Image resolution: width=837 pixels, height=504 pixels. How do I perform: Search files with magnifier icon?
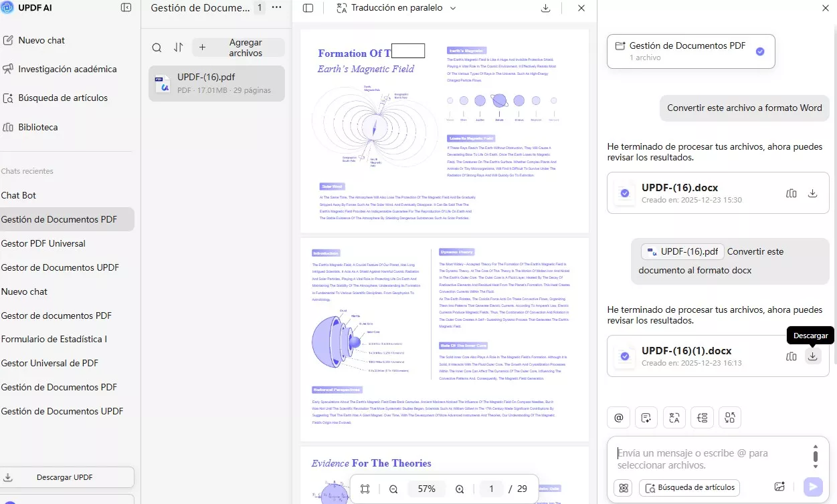tap(157, 47)
